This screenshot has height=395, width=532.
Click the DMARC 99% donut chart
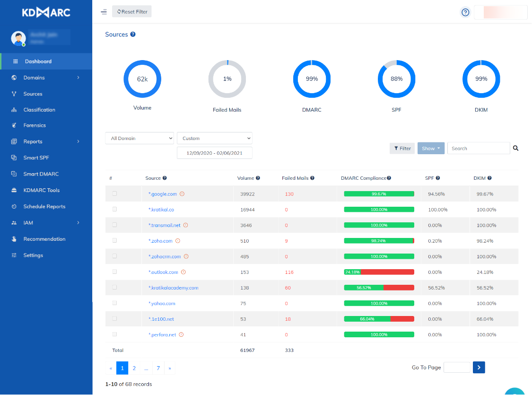tap(312, 79)
